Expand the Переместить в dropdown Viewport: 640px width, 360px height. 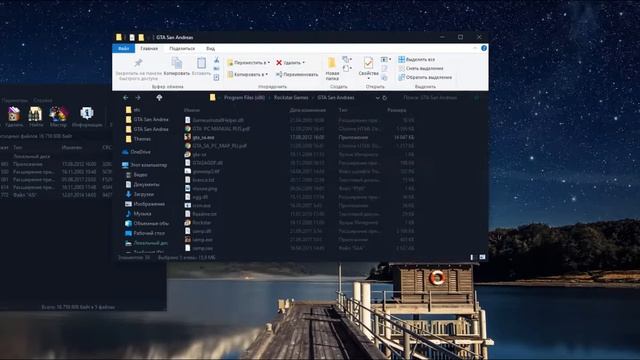coord(269,62)
